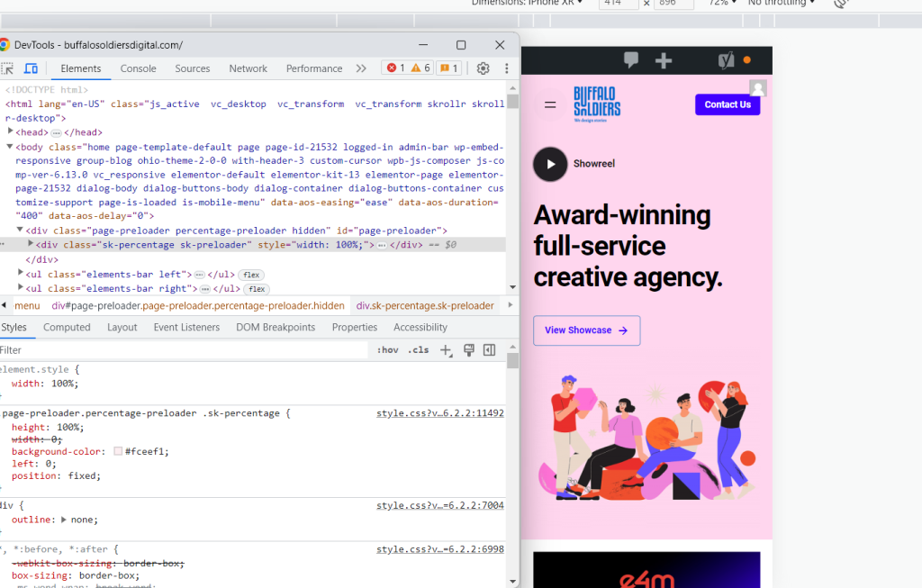
Task: Open DevTools settings gear
Action: pyautogui.click(x=483, y=68)
